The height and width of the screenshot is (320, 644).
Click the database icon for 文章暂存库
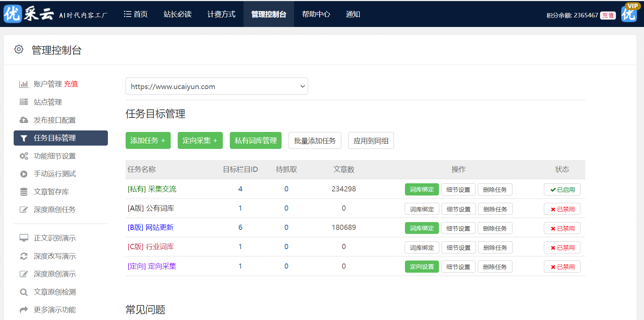(24, 192)
